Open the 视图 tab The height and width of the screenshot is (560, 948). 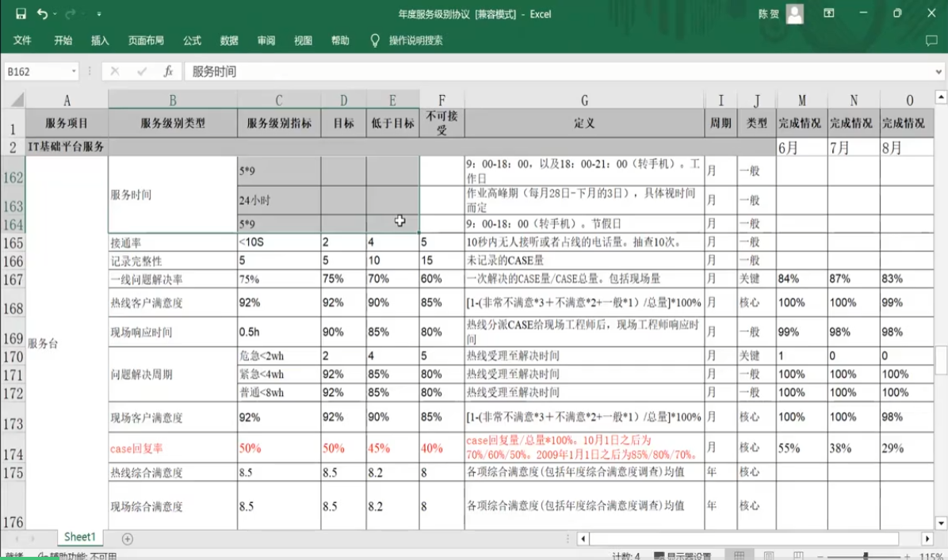tap(303, 40)
